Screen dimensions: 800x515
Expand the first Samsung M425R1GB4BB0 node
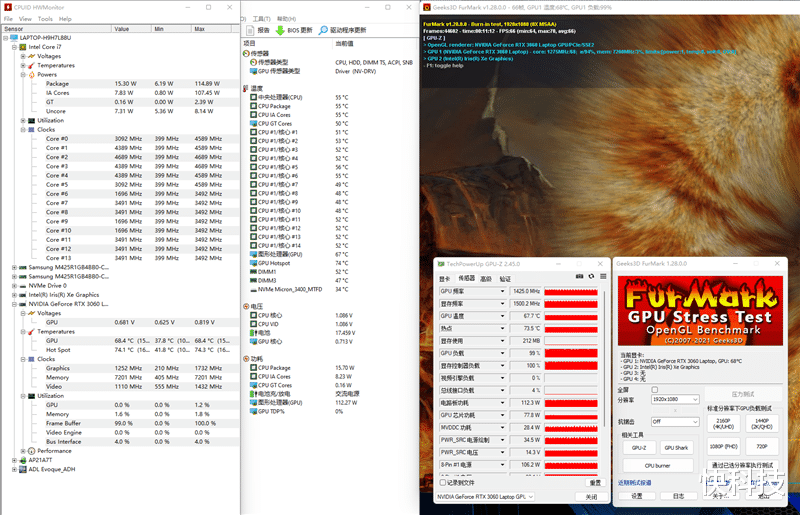click(x=14, y=267)
